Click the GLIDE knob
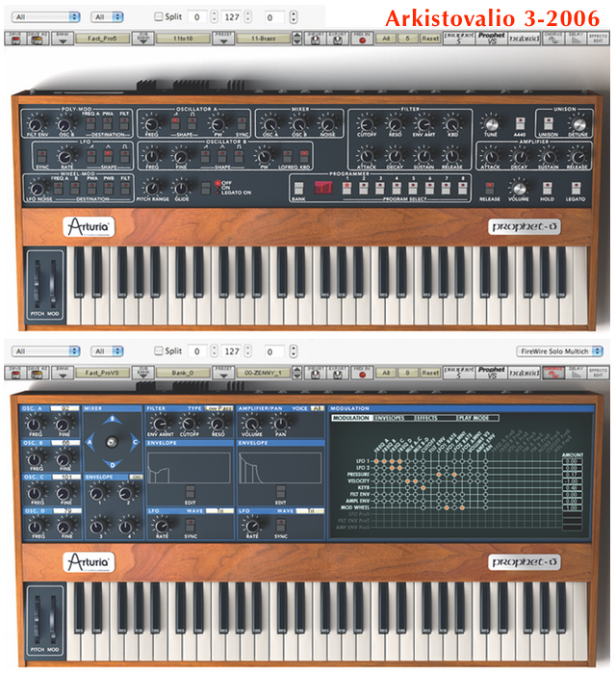 coord(181,189)
